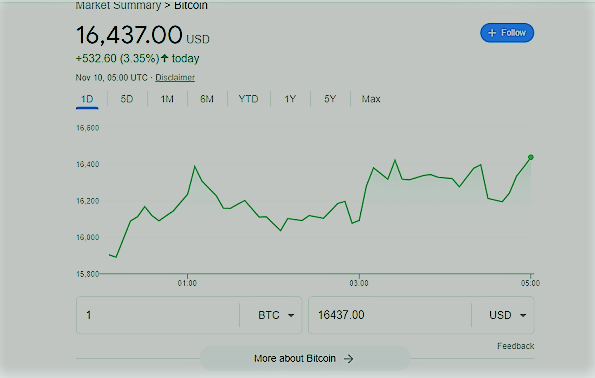Click the 16,600 y-axis label

coord(88,128)
